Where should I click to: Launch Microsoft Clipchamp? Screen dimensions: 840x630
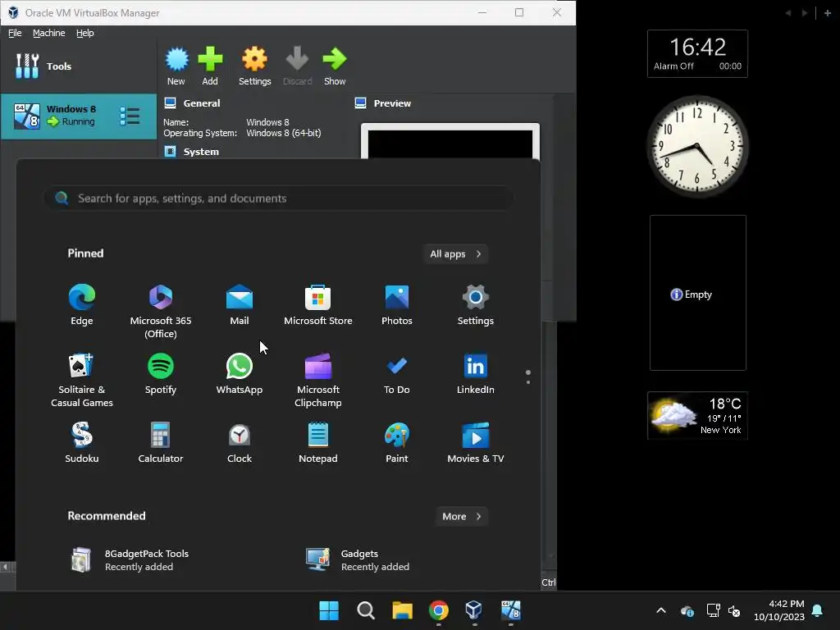tap(318, 381)
